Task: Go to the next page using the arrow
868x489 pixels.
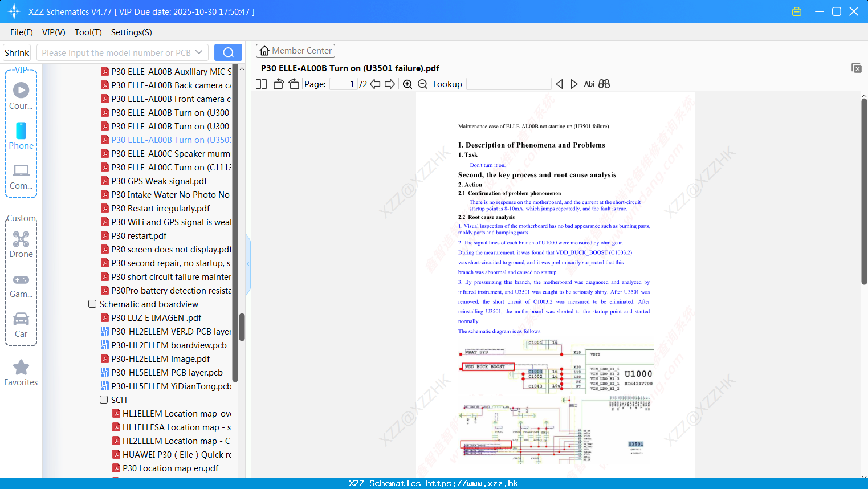Action: pyautogui.click(x=390, y=84)
